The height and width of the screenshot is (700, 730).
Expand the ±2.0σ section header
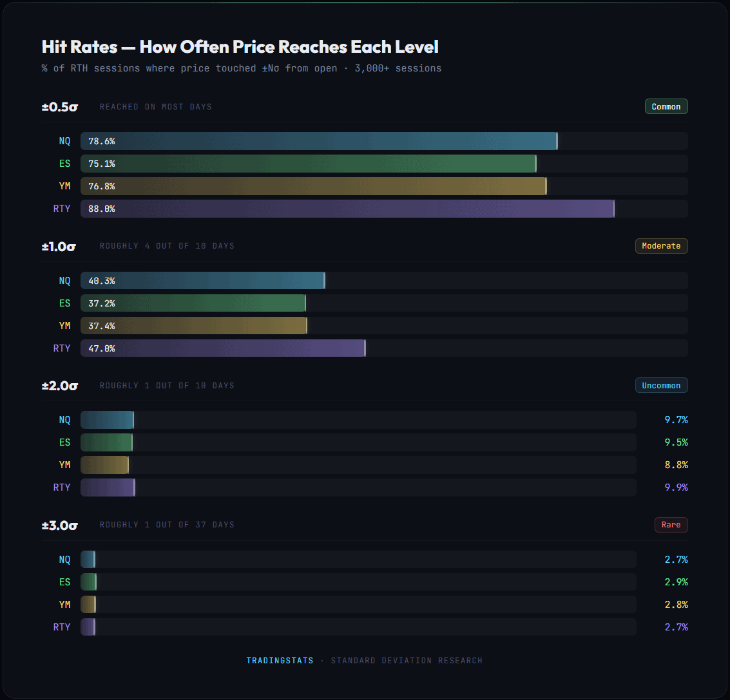click(x=59, y=385)
